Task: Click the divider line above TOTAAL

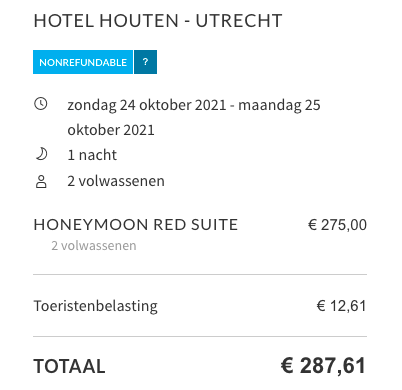Action: pyautogui.click(x=200, y=337)
